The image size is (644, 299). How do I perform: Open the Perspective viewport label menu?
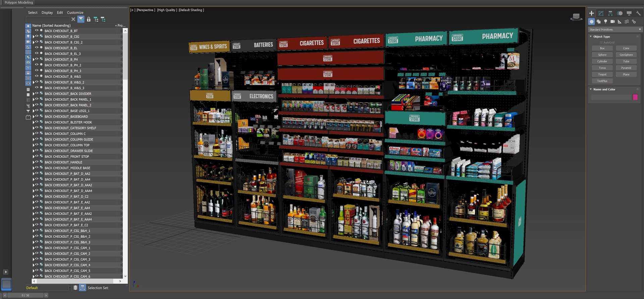coord(146,10)
